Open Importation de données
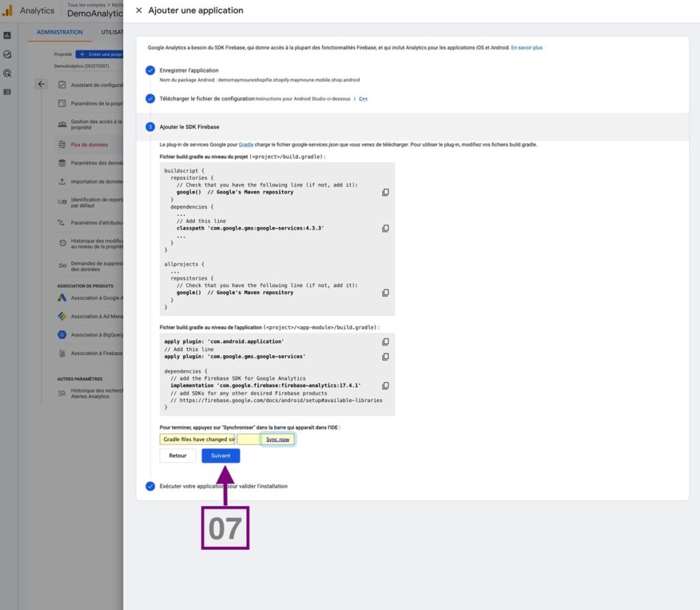Image resolution: width=700 pixels, height=610 pixels. (x=91, y=181)
